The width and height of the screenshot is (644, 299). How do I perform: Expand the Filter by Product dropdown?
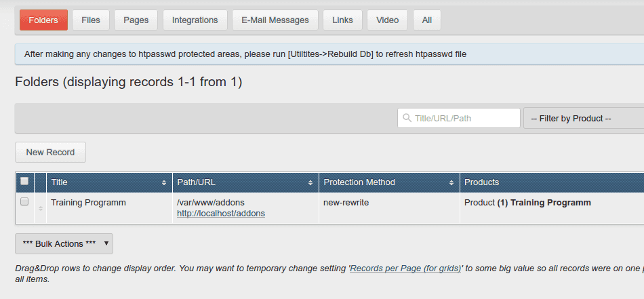[x=584, y=118]
